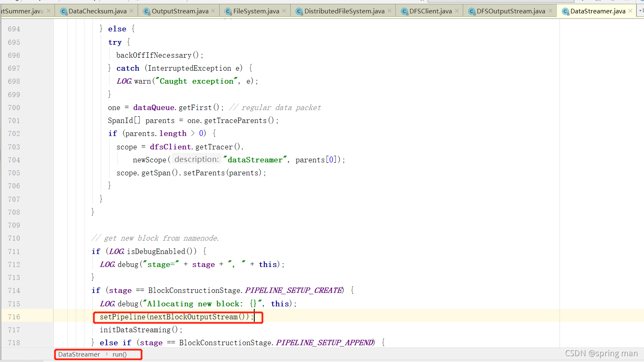The height and width of the screenshot is (362, 644).
Task: Open the hidden tabs list dropdown
Action: coord(641,11)
